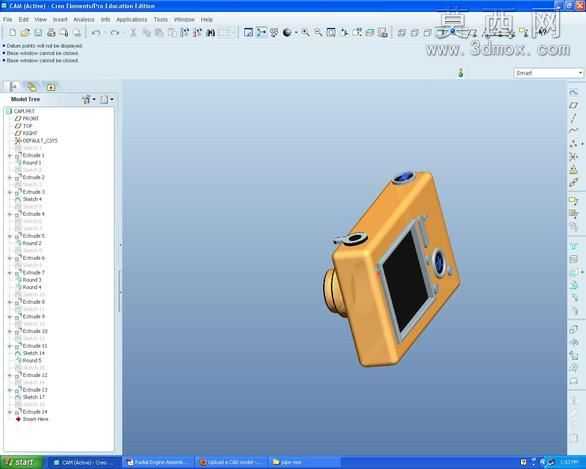Open the Model Tree navigator tab icon
The height and width of the screenshot is (469, 586).
point(13,87)
